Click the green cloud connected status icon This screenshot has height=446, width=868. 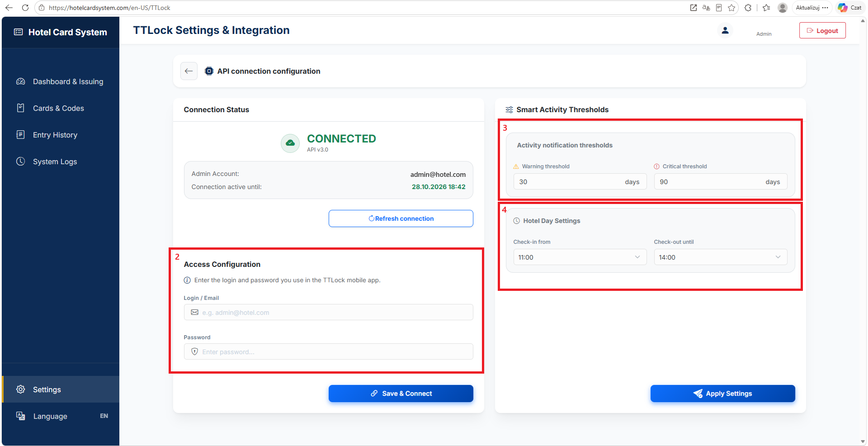pos(290,143)
